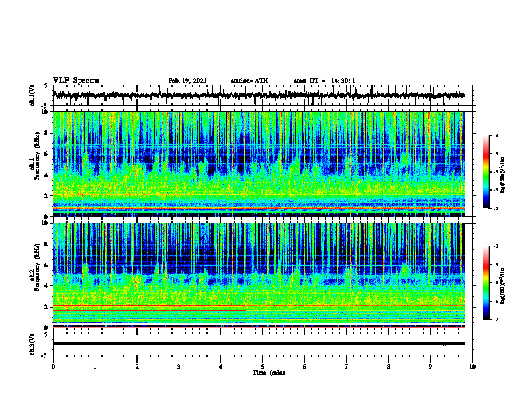Click time axis tick label "1"
The image size is (532, 411).
[x=95, y=367]
